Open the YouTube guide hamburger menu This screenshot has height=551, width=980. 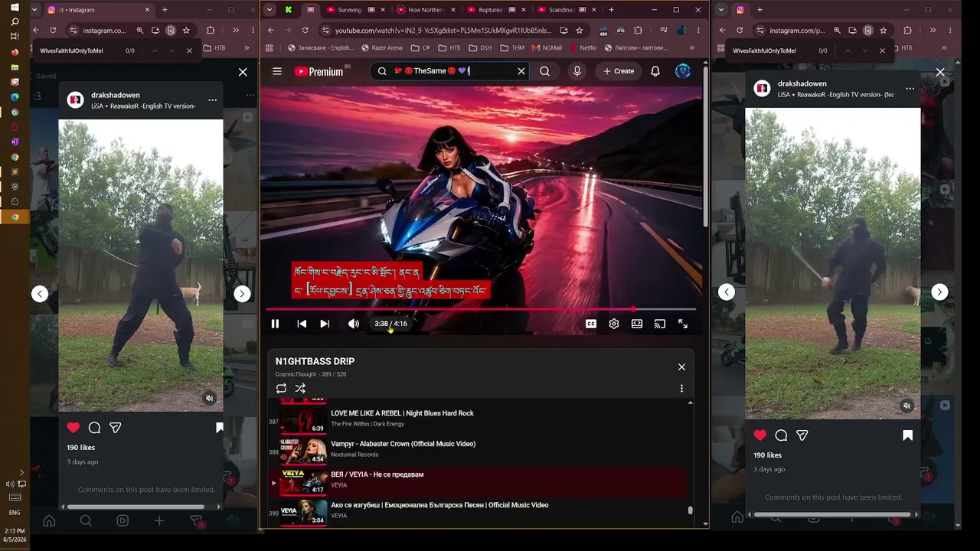coord(277,71)
